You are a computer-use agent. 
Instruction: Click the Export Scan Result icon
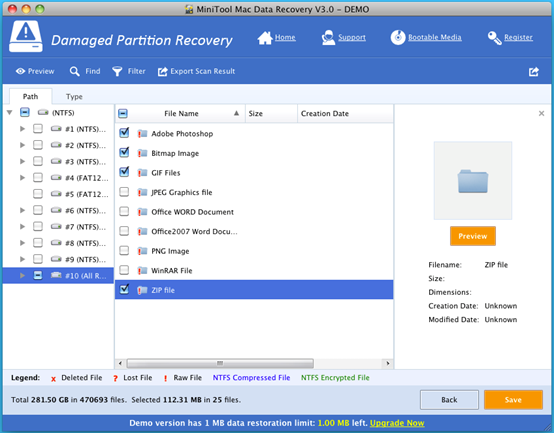point(162,72)
